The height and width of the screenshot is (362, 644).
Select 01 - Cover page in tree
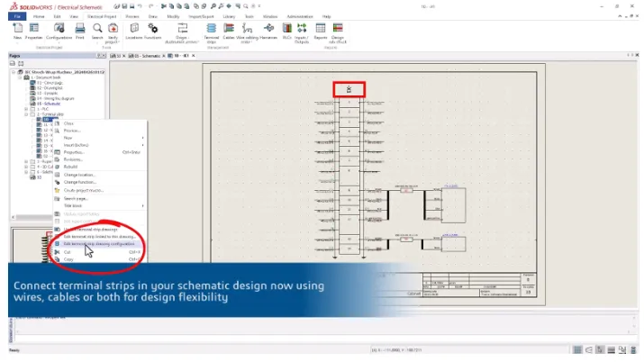click(50, 83)
